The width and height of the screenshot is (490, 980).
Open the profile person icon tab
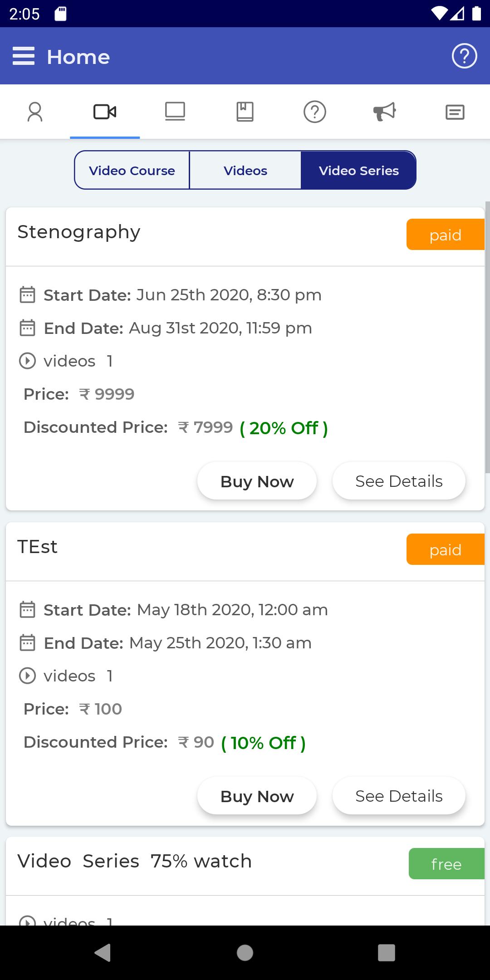click(35, 112)
